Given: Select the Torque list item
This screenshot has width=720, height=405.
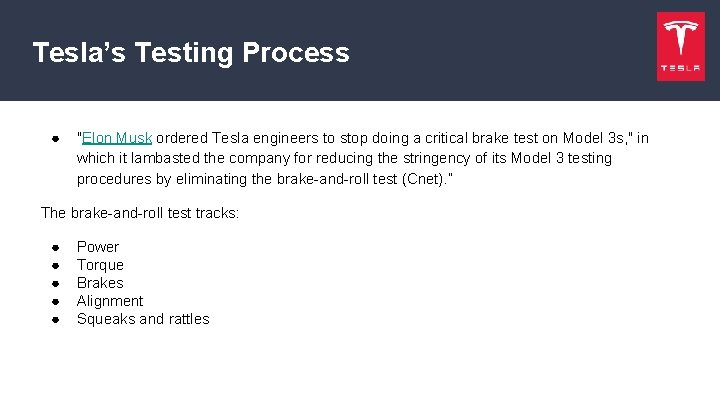Looking at the screenshot, I should (100, 265).
